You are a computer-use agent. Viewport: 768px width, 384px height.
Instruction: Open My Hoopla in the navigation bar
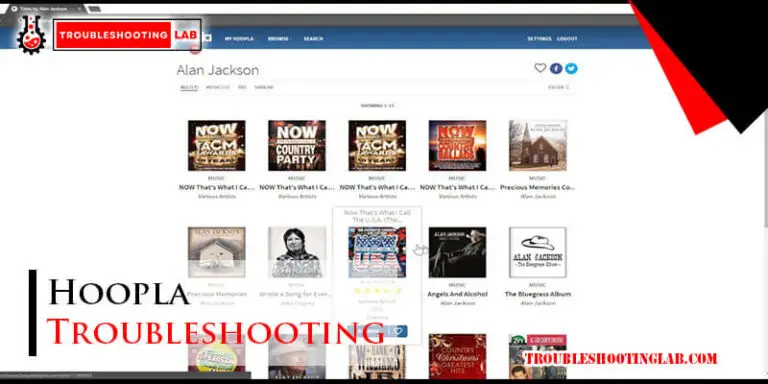tap(239, 39)
